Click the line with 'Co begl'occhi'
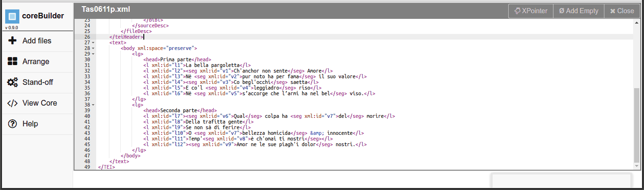The height and width of the screenshot is (190, 644). [231, 82]
